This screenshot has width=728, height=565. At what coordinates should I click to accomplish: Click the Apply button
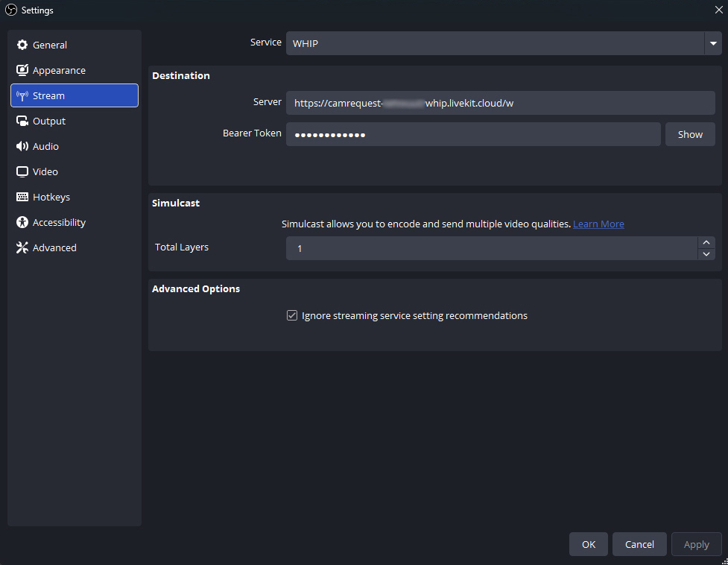697,544
